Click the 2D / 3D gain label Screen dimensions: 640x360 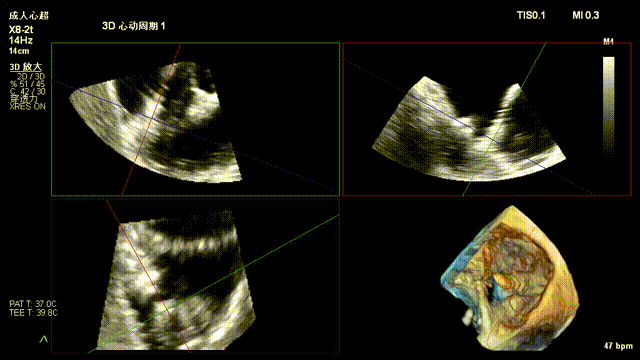tap(31, 76)
